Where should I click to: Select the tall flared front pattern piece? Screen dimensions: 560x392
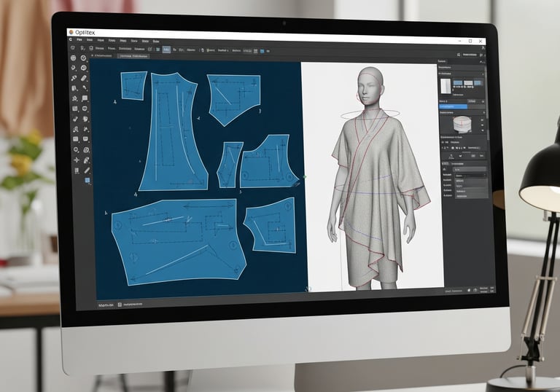point(174,132)
